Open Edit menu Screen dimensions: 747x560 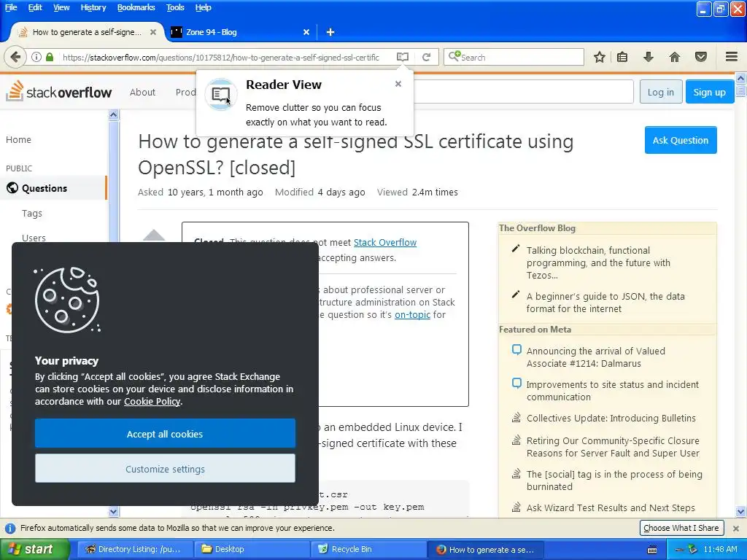[x=35, y=7]
